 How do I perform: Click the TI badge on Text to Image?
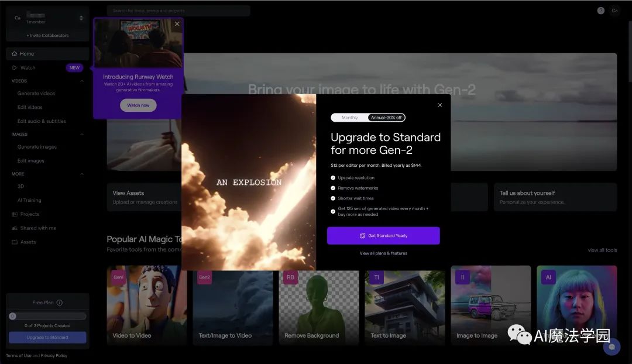[x=376, y=277]
